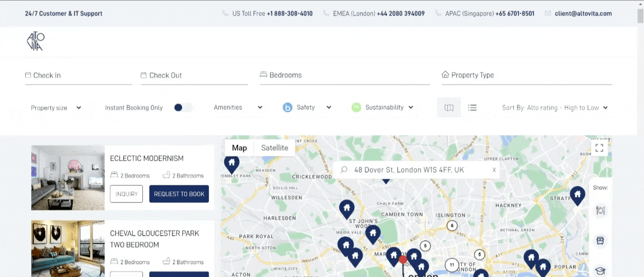The width and height of the screenshot is (644, 277).
Task: Switch to list view icon
Action: click(x=472, y=107)
